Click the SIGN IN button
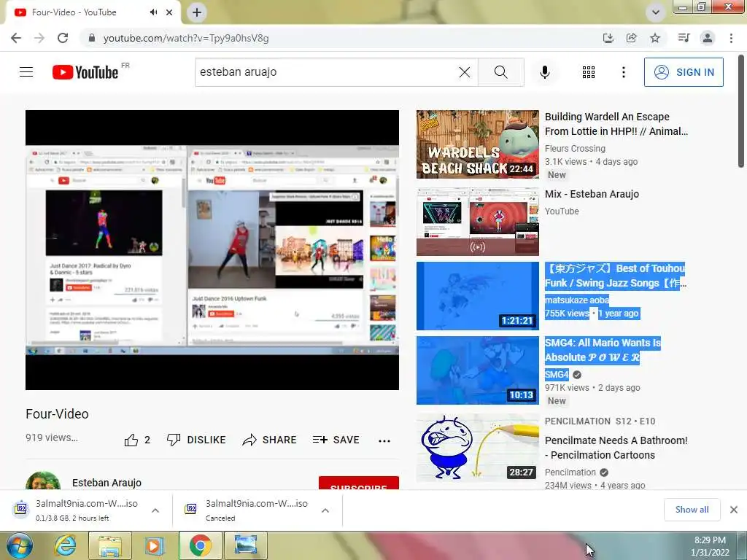 [x=684, y=72]
